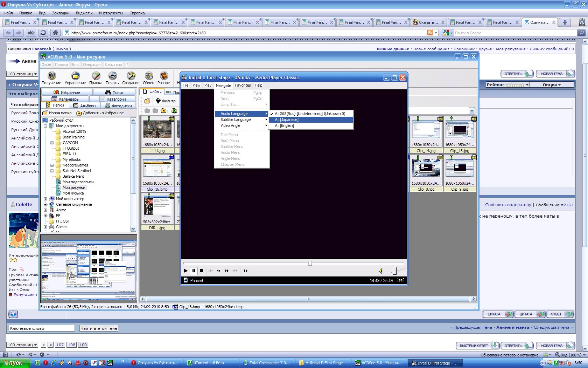This screenshot has height=368, width=588.
Task: Select the GitS(Rus) audio track
Action: [x=311, y=114]
